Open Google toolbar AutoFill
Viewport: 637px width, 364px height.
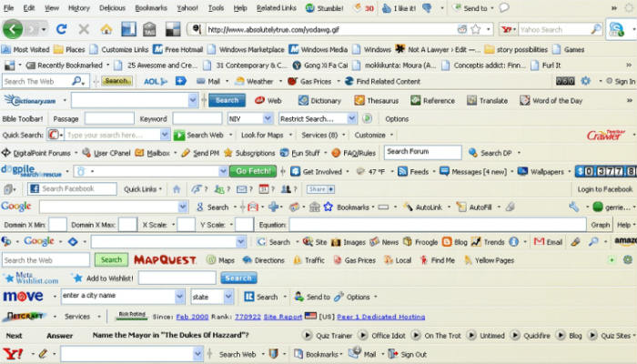click(x=474, y=207)
